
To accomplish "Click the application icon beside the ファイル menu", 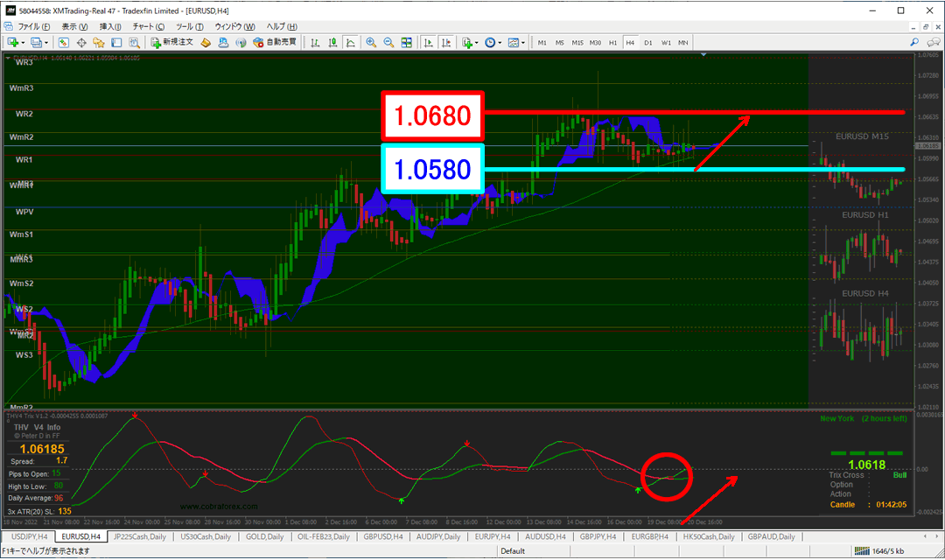I will click(x=8, y=26).
